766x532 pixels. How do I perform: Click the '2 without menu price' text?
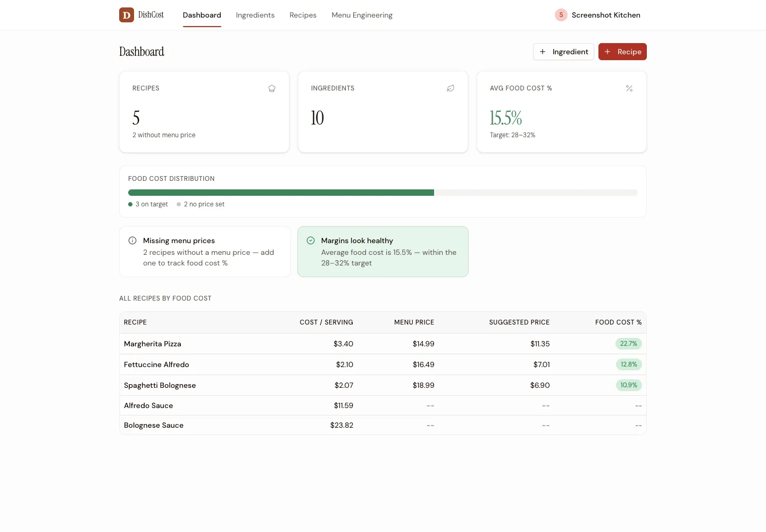tap(164, 135)
